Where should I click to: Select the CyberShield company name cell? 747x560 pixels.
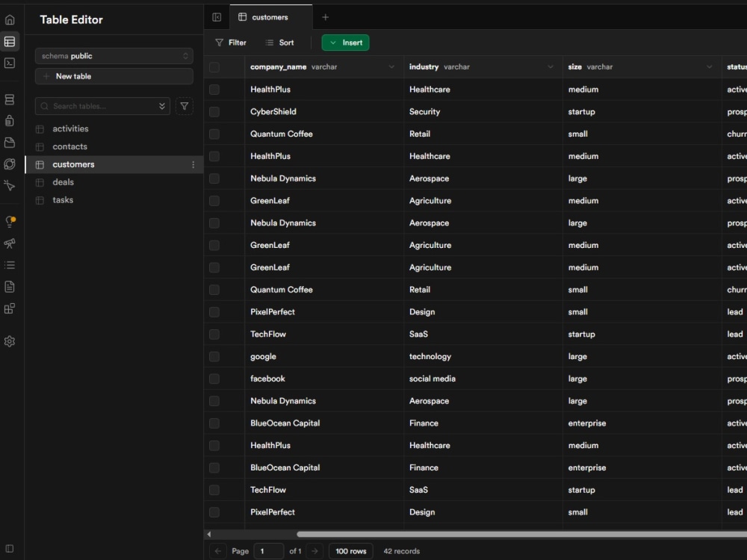pyautogui.click(x=324, y=111)
